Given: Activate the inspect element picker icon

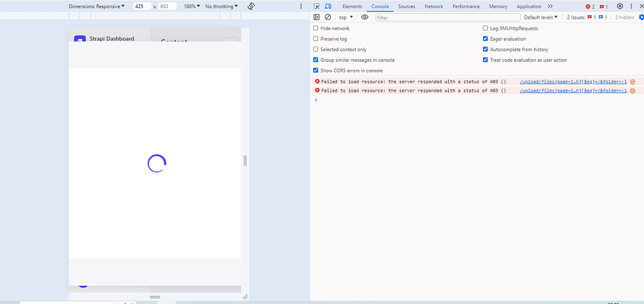Looking at the screenshot, I should (x=316, y=6).
